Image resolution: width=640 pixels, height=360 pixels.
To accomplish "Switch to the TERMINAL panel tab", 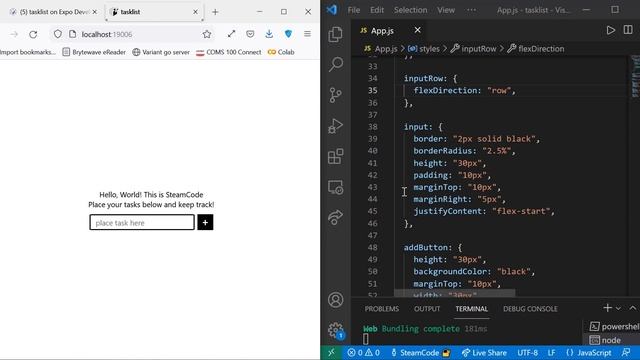I will pos(471,309).
